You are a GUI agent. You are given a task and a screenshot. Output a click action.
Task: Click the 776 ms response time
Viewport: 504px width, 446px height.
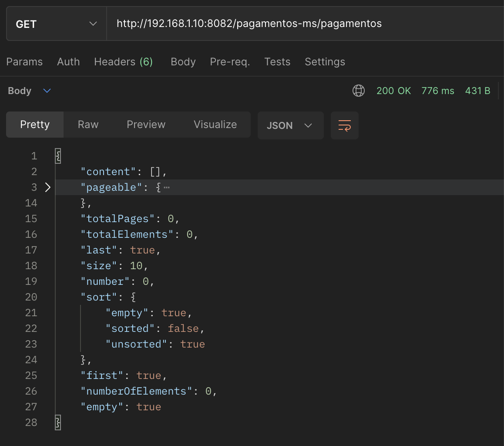438,91
